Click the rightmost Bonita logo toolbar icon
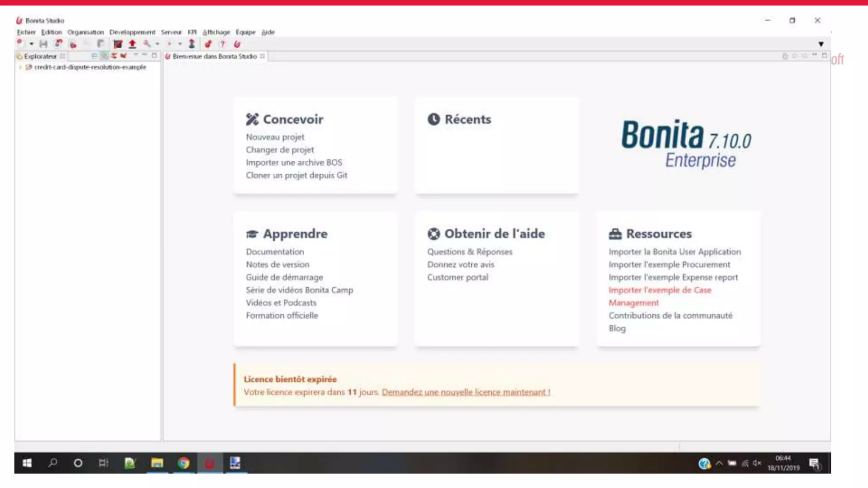Image resolution: width=868 pixels, height=488 pixels. pos(237,44)
